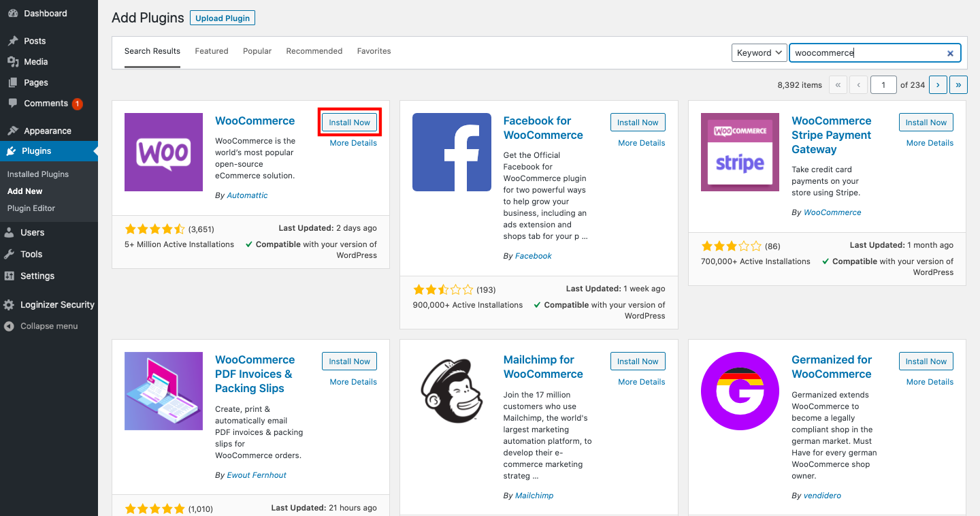This screenshot has width=980, height=516.
Task: Jump to last page of results
Action: pos(958,85)
